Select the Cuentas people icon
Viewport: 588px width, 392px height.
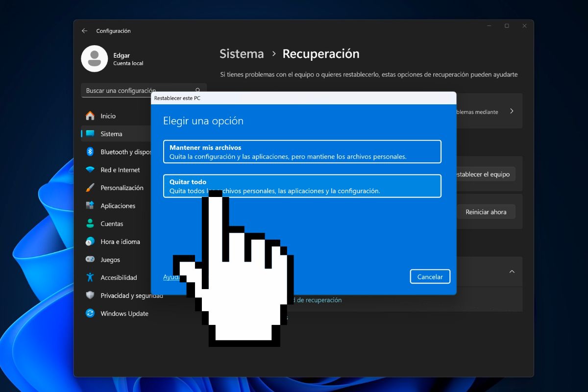[90, 223]
